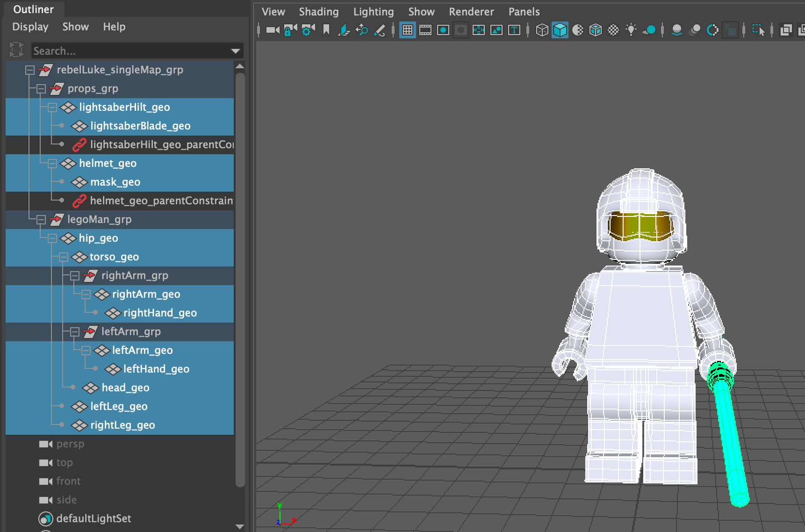
Task: Activate the 2D Pan/Zoom icon
Action: pos(362,30)
